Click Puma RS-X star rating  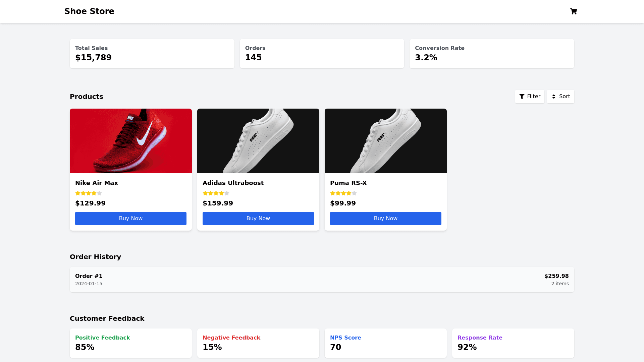coord(343,193)
